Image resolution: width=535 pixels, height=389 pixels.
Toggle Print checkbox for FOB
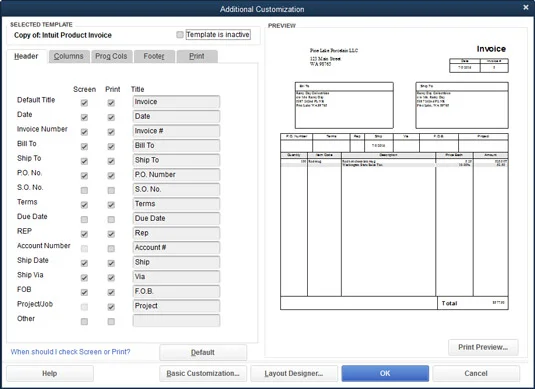(111, 292)
